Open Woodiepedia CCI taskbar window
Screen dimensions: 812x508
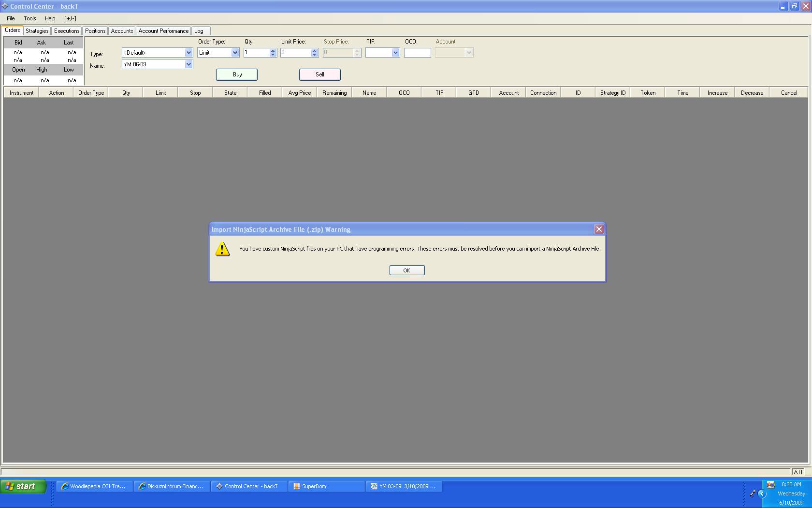(95, 486)
